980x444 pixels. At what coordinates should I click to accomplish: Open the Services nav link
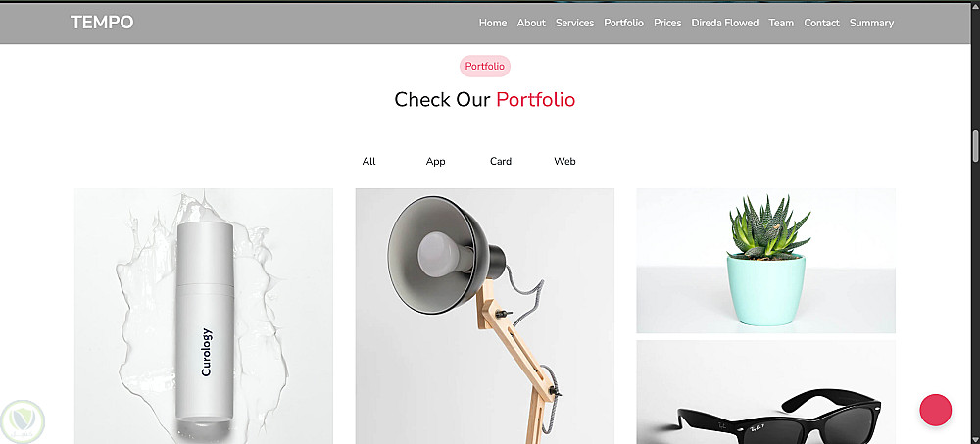(x=574, y=23)
